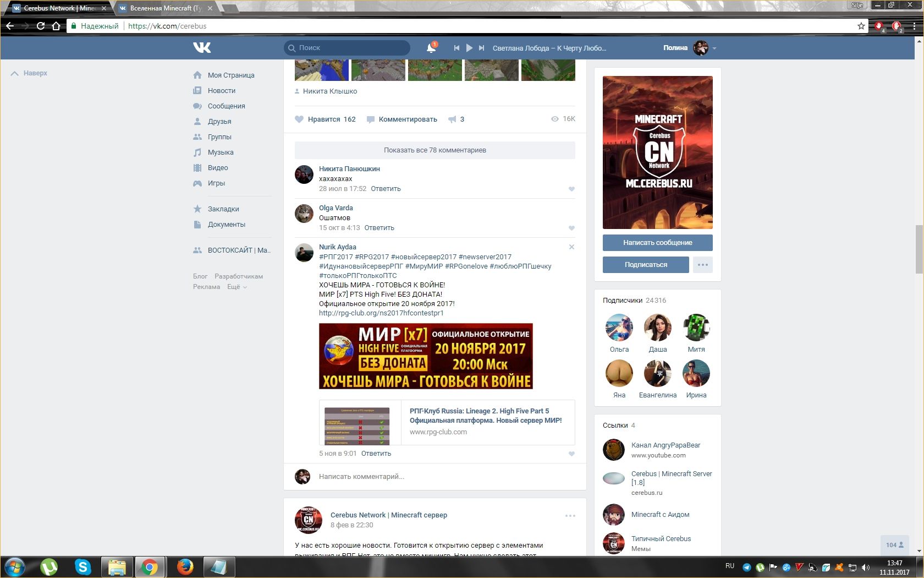Open Новости feed
Image resolution: width=924 pixels, height=578 pixels.
pyautogui.click(x=222, y=90)
